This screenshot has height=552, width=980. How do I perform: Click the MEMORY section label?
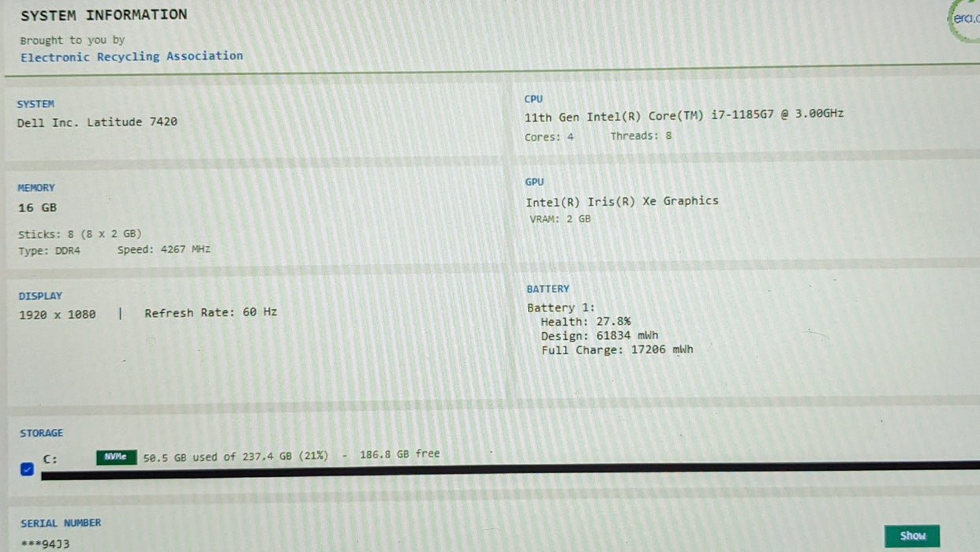36,188
